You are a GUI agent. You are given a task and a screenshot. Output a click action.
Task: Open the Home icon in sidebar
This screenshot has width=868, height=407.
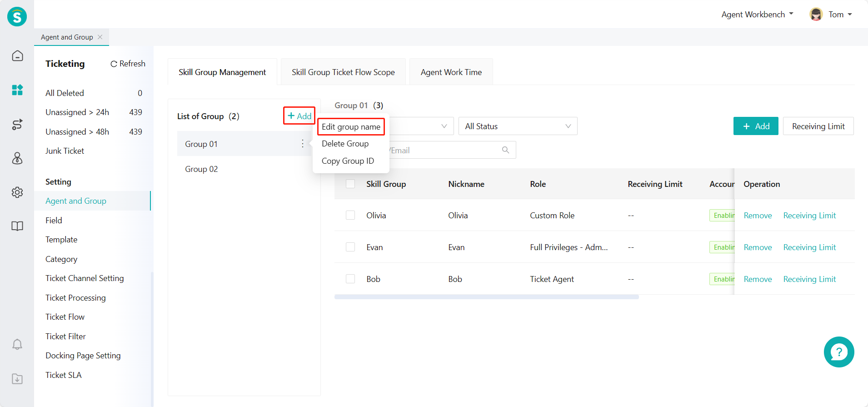pos(17,56)
